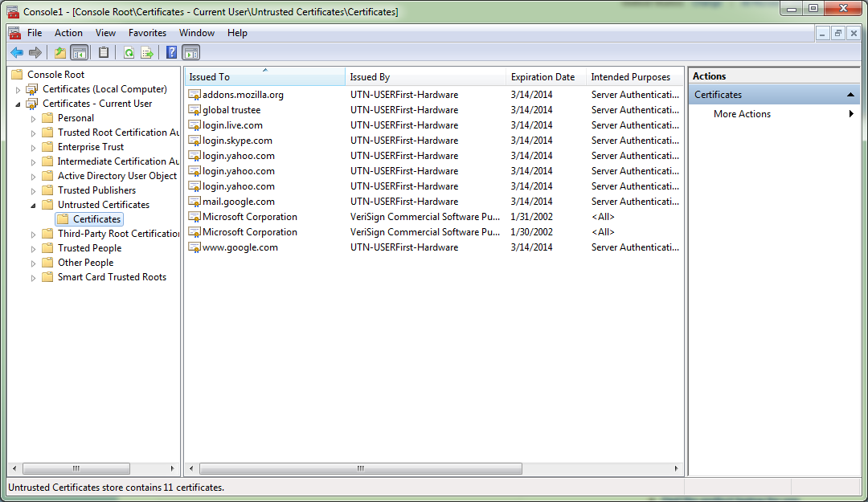
Task: Click certificate list horizontal scrollbar thumb
Action: 360,469
